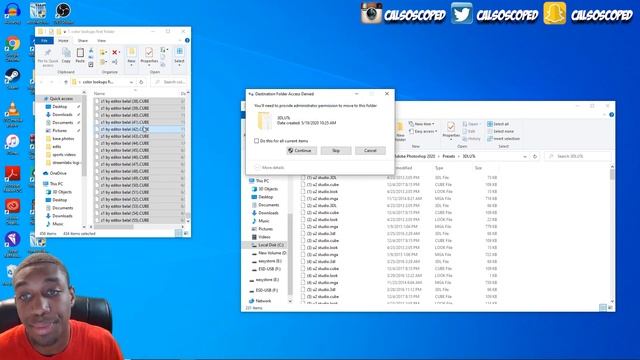Viewport: 640px width, 360px height.
Task: Switch 3DLUTs window to large icons view
Action: coord(610,308)
